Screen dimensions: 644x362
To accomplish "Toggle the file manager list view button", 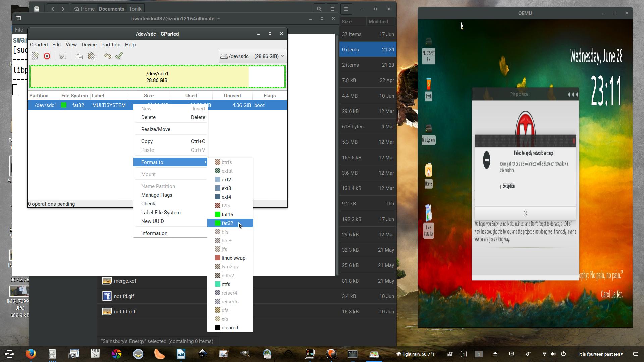I will [332, 9].
